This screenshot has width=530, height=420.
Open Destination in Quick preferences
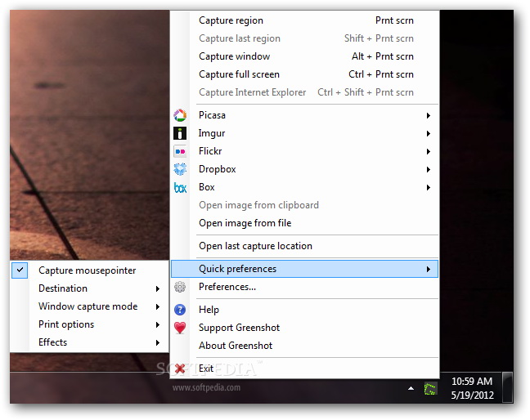90,288
